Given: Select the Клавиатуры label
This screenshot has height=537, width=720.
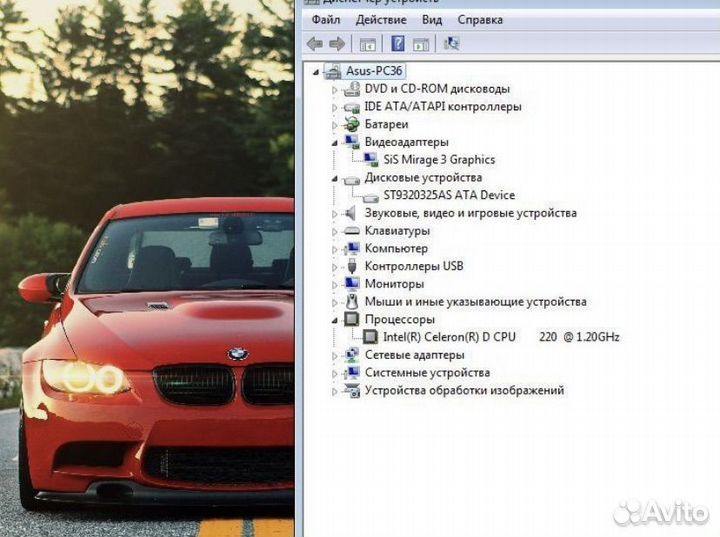Looking at the screenshot, I should coord(397,231).
